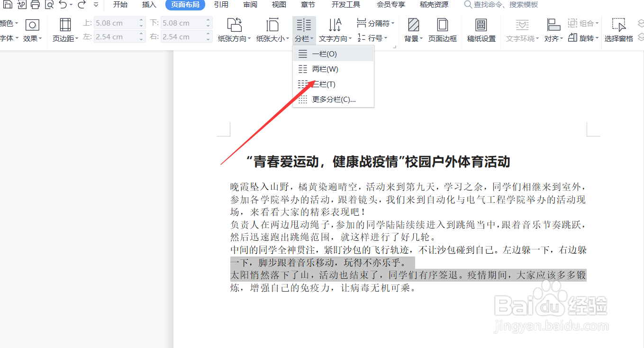Image resolution: width=644 pixels, height=348 pixels.
Task: Switch to the 开始 tab
Action: point(120,5)
